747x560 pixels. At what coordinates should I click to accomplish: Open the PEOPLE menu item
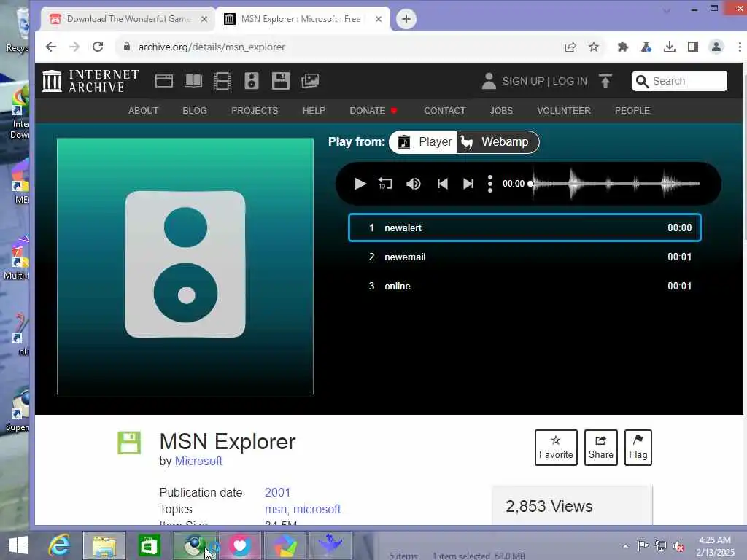click(632, 111)
